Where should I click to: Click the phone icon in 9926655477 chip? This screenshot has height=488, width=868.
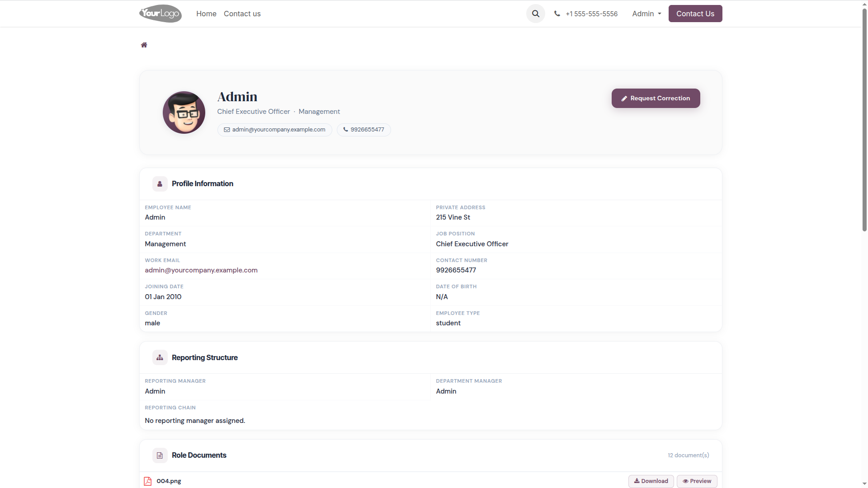[x=345, y=130]
